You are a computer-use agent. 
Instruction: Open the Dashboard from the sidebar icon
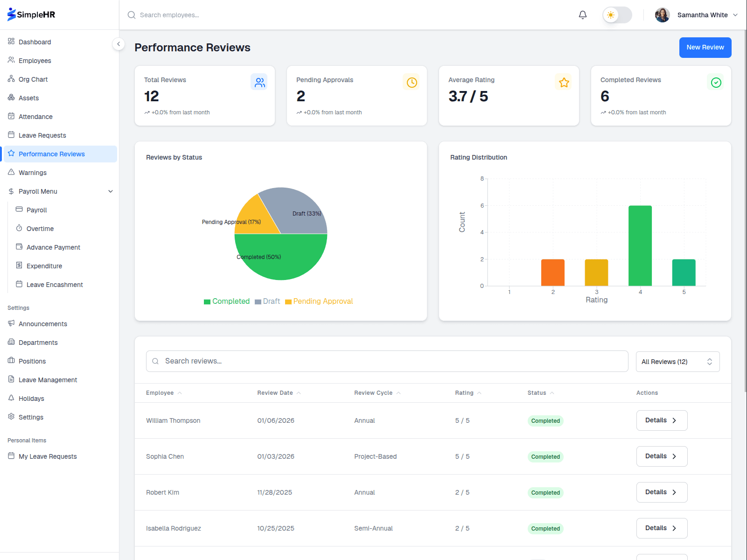click(x=11, y=42)
